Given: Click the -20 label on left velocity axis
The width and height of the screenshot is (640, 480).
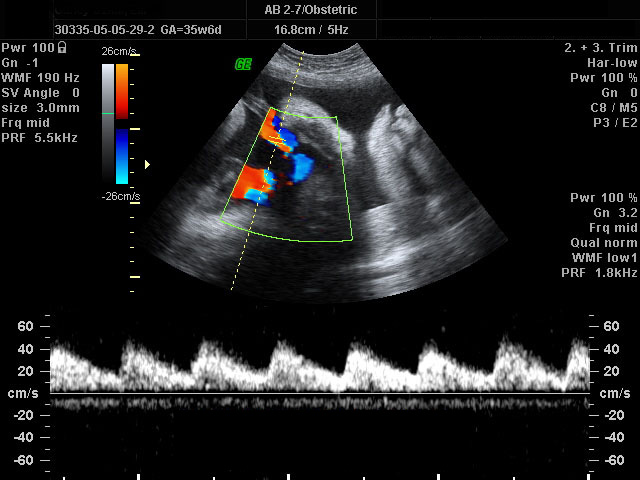Looking at the screenshot, I should point(24,415).
